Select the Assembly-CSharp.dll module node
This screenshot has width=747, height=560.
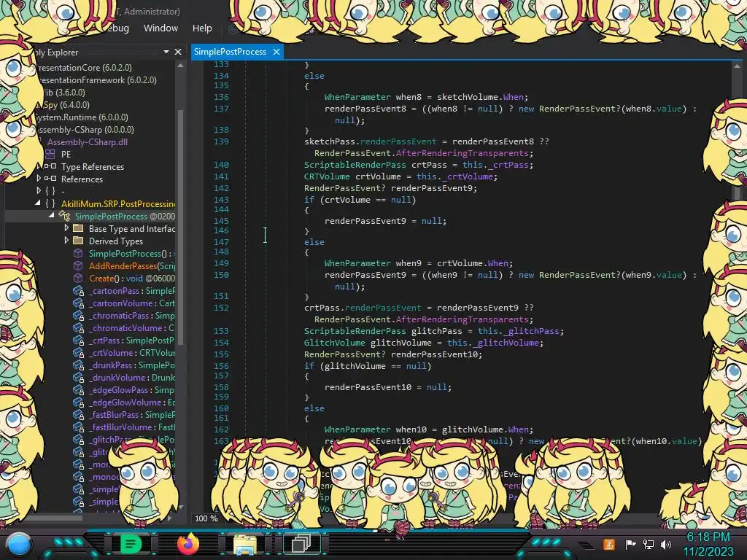click(88, 142)
